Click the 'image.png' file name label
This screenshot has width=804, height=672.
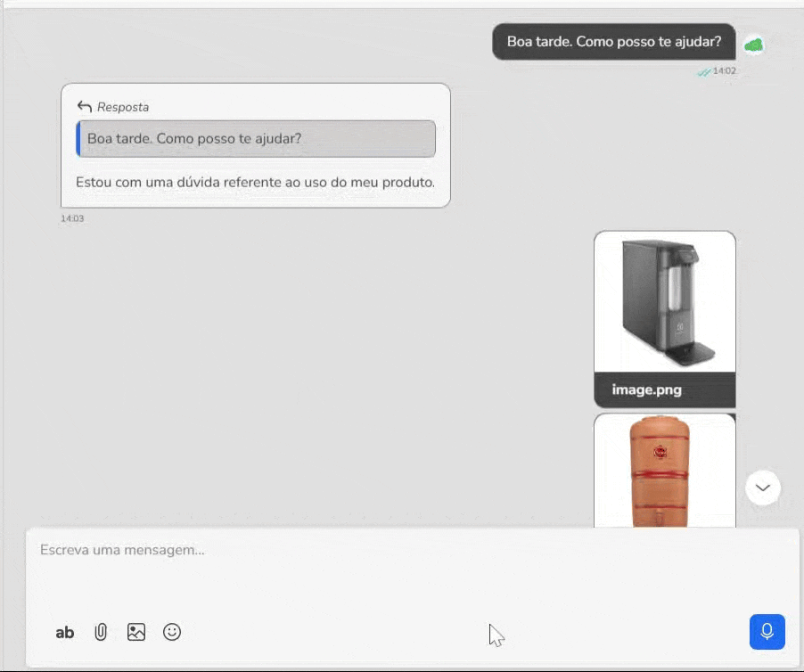[646, 390]
